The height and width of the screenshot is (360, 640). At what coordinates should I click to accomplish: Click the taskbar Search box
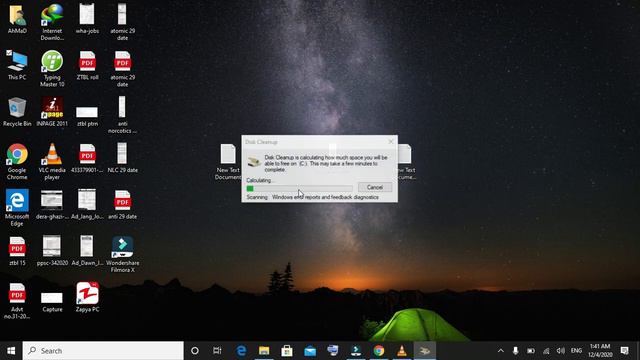[x=103, y=351]
